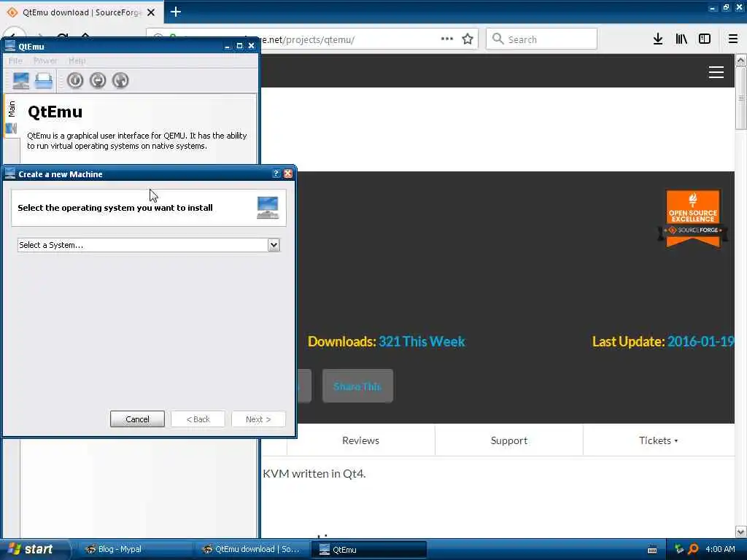Click the restart machine icon in QtEmu toolbar
Image resolution: width=747 pixels, height=560 pixels.
pyautogui.click(x=120, y=80)
